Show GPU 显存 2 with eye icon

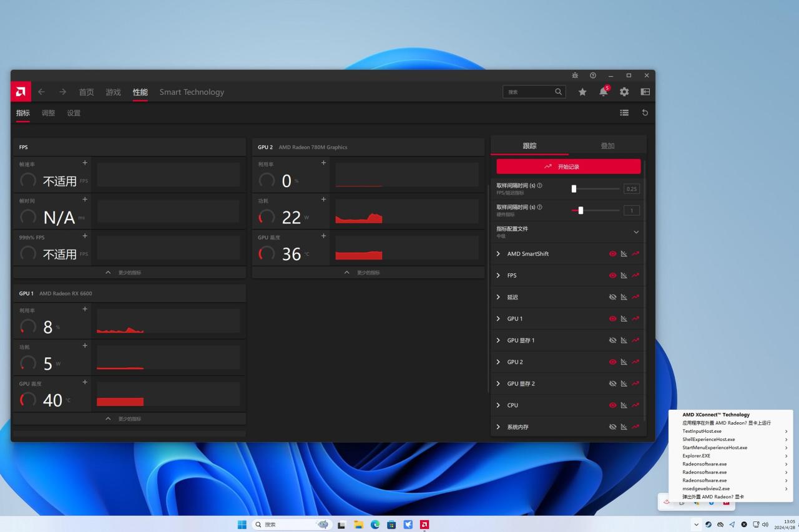(x=612, y=384)
